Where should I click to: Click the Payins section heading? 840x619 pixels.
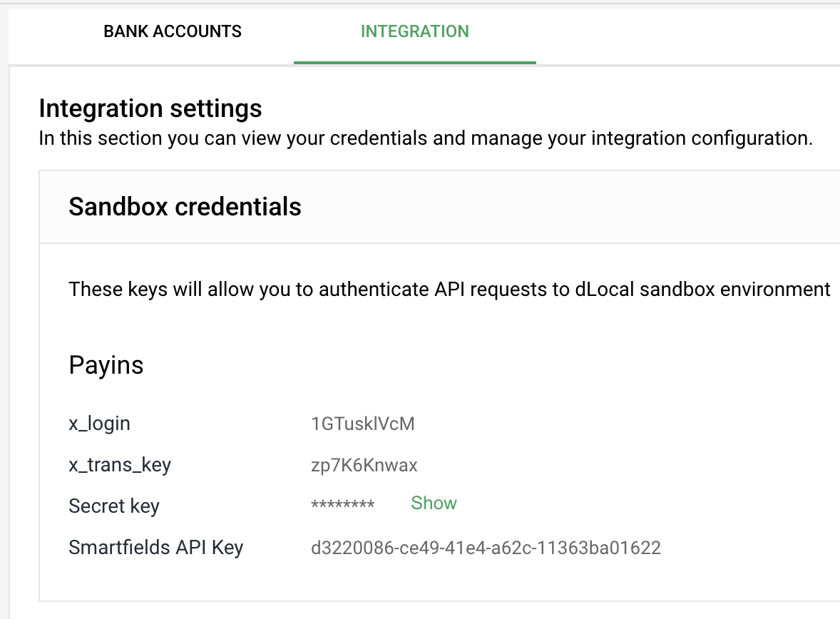coord(106,365)
